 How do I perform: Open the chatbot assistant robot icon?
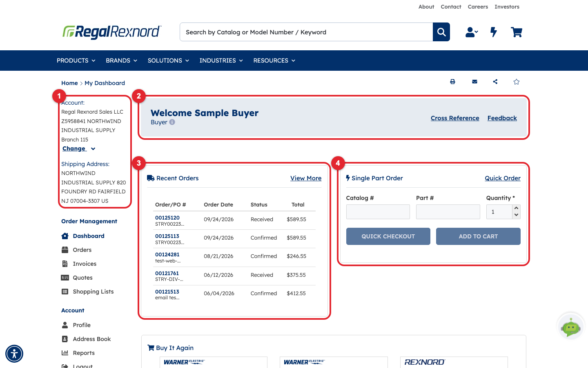point(570,327)
